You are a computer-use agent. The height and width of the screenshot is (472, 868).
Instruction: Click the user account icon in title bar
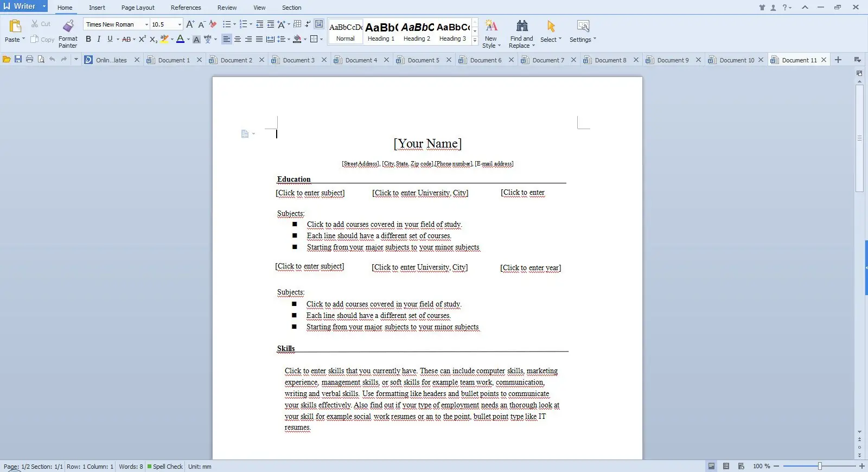pyautogui.click(x=773, y=8)
